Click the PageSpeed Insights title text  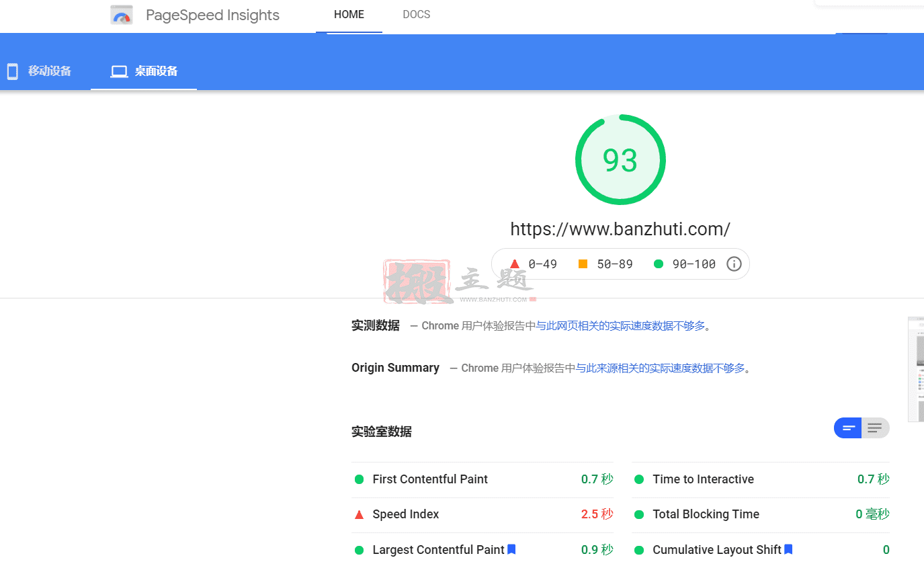(x=212, y=15)
